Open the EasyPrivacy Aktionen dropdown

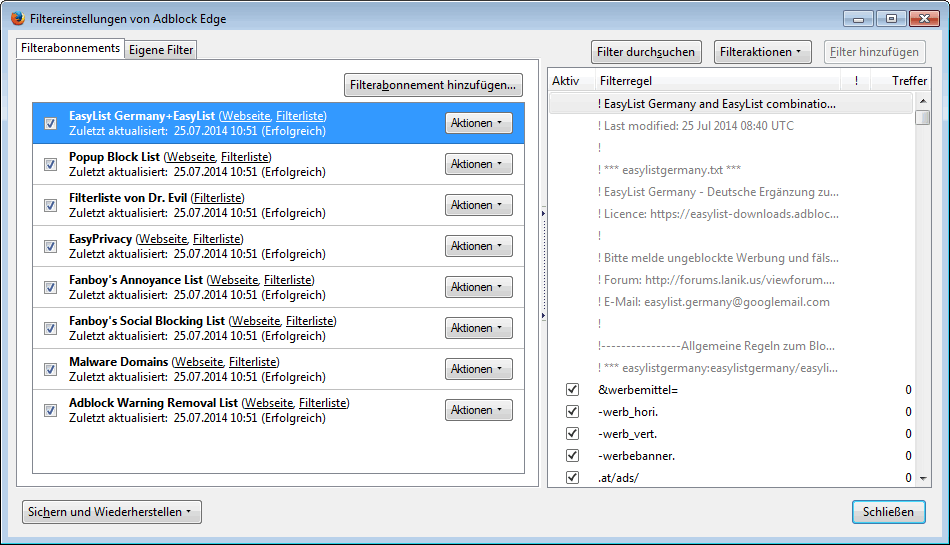click(x=479, y=246)
